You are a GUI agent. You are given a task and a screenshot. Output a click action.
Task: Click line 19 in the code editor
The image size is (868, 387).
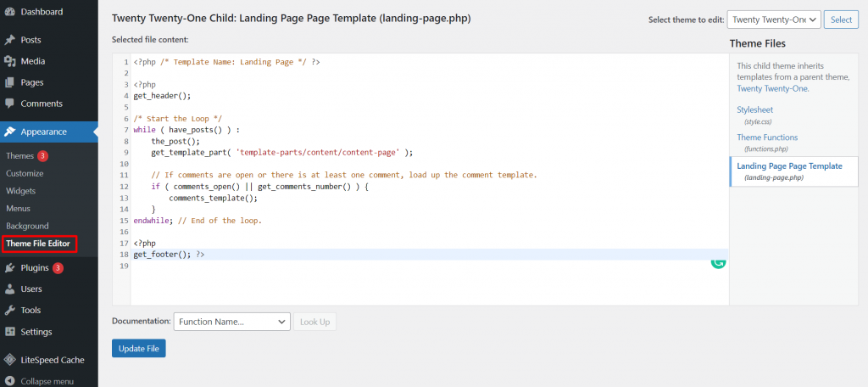[x=339, y=266]
